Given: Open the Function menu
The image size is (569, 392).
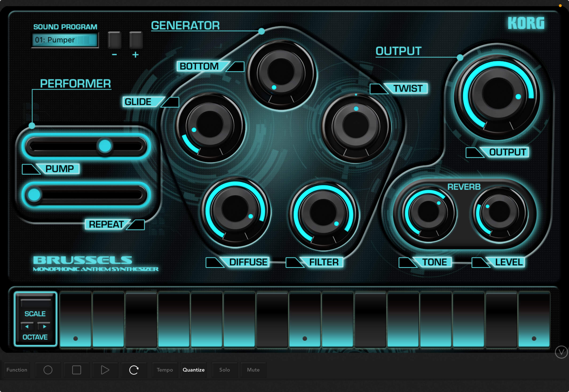Looking at the screenshot, I should pos(17,370).
